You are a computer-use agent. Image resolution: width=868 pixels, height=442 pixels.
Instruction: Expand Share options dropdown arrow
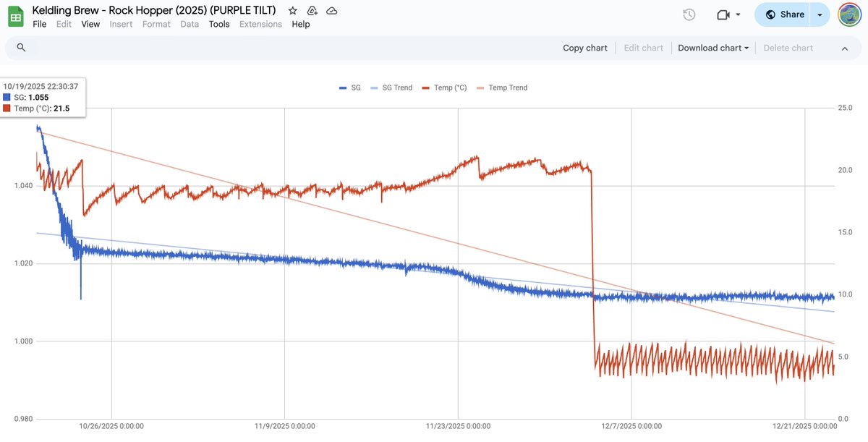coord(820,14)
